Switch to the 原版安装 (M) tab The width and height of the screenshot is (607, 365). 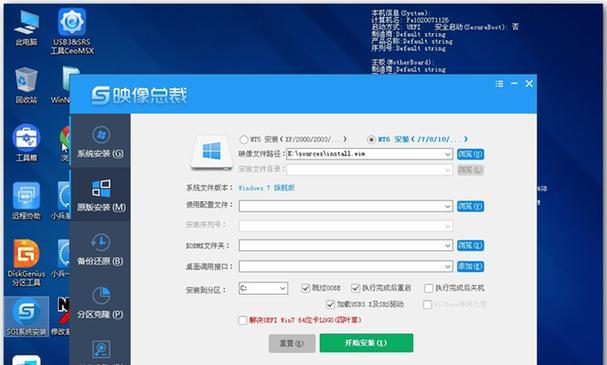(100, 195)
